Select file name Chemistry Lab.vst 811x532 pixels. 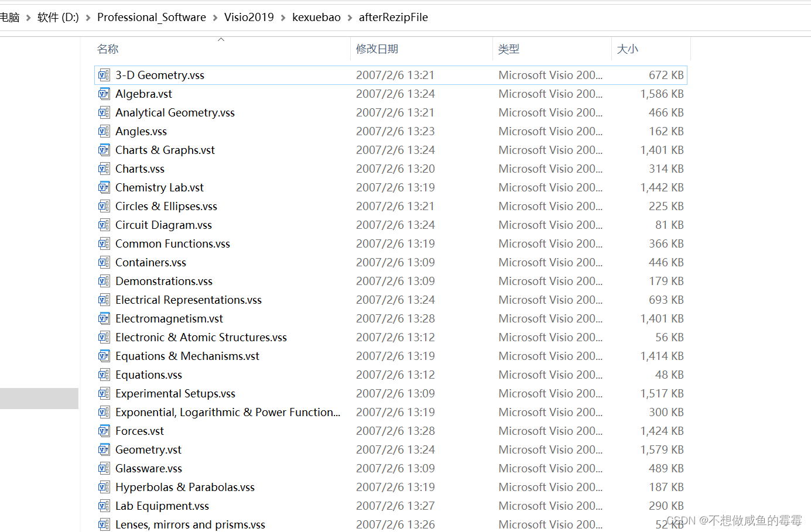[159, 187]
